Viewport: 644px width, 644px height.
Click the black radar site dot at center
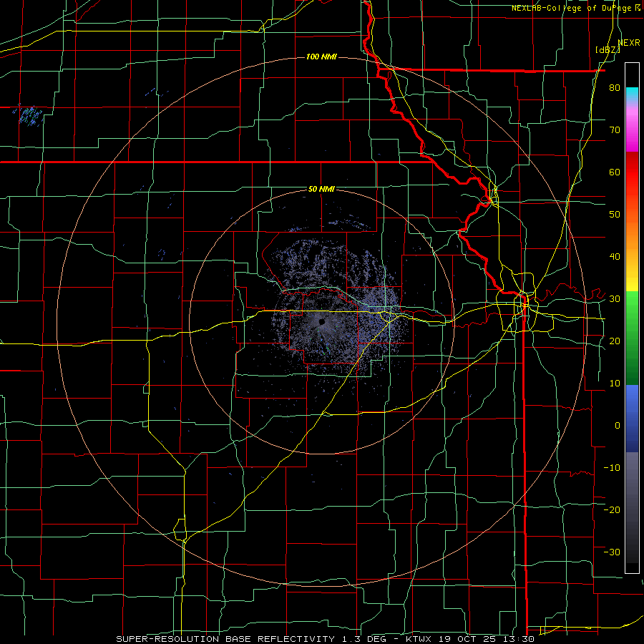(321, 322)
